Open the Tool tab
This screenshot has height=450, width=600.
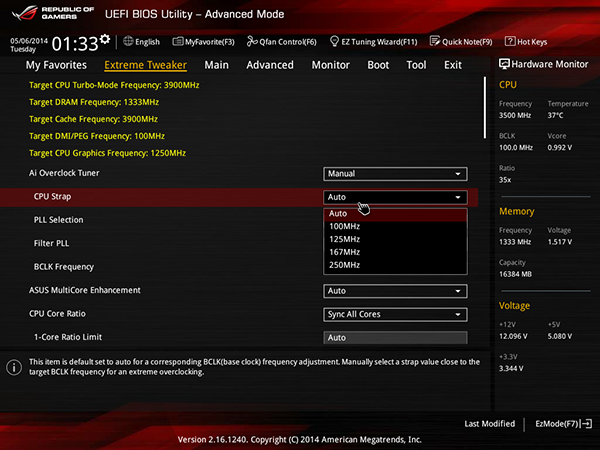(x=416, y=65)
